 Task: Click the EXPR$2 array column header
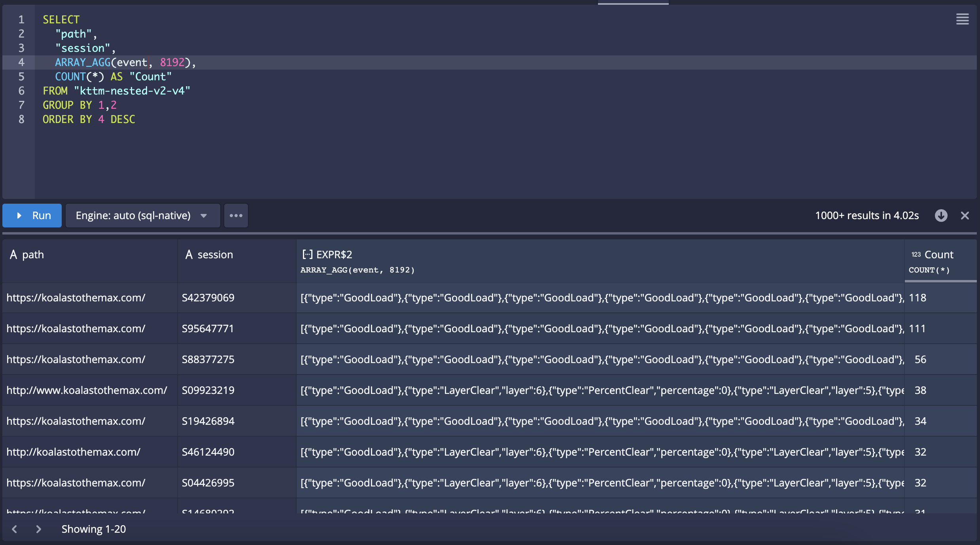334,255
